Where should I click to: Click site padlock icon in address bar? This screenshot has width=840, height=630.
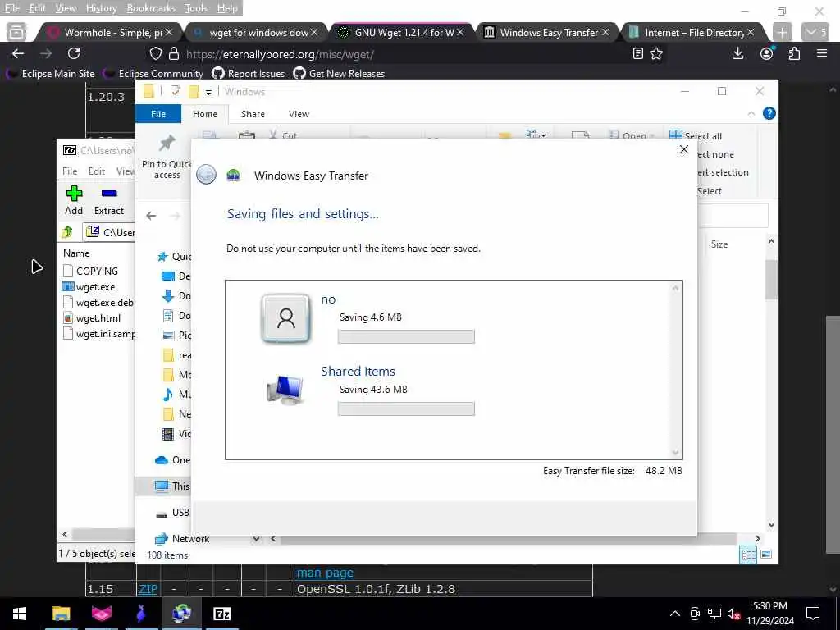[x=174, y=53]
